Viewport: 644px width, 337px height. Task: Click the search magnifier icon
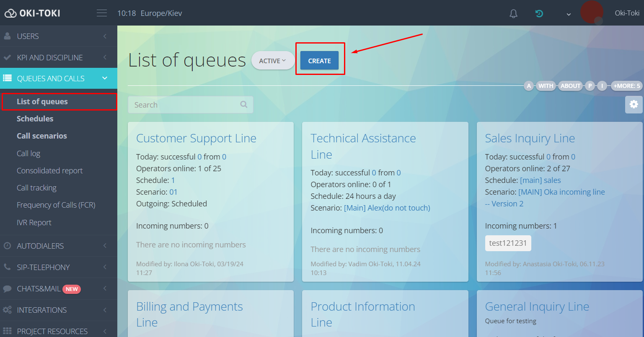(x=244, y=105)
